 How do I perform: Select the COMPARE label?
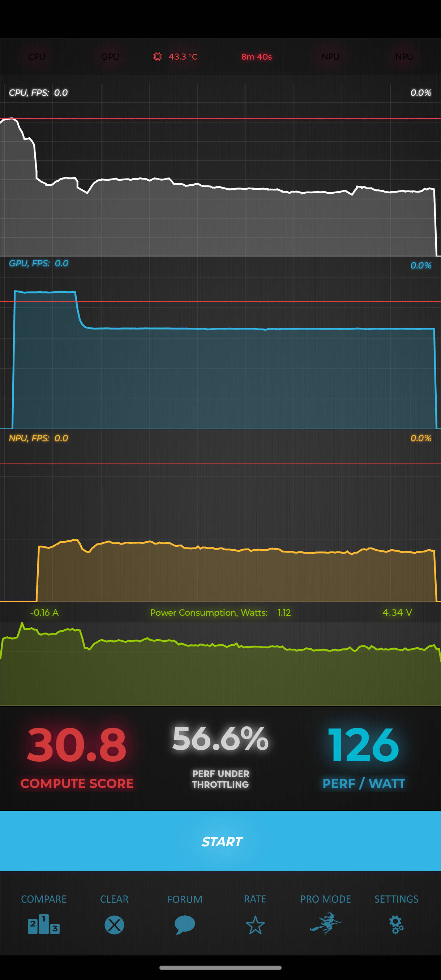(44, 899)
